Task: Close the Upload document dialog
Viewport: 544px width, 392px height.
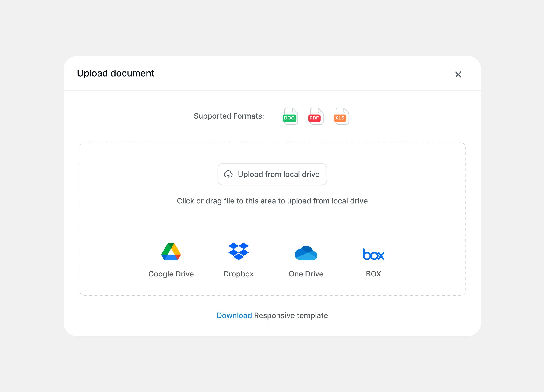Action: 458,75
